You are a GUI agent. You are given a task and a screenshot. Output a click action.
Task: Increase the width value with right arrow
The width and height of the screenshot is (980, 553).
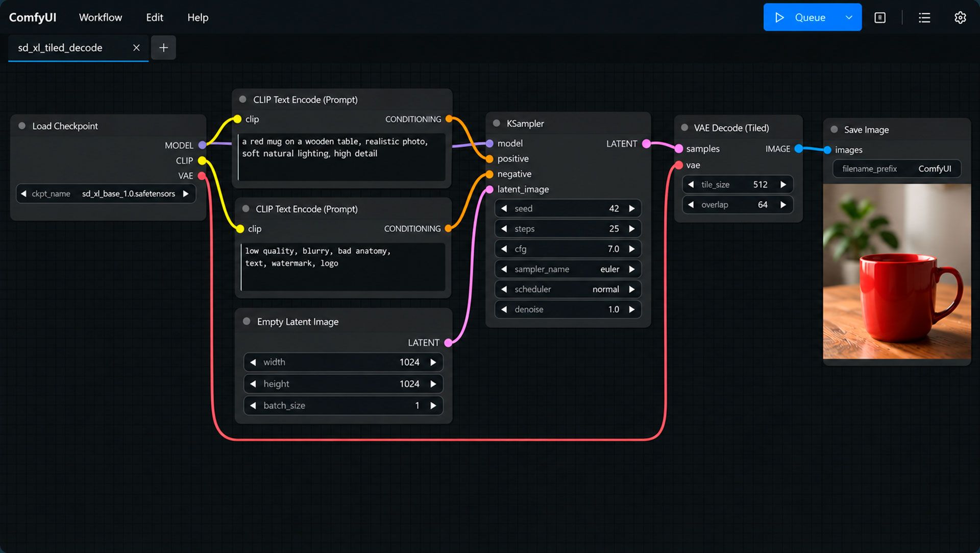[x=433, y=362]
